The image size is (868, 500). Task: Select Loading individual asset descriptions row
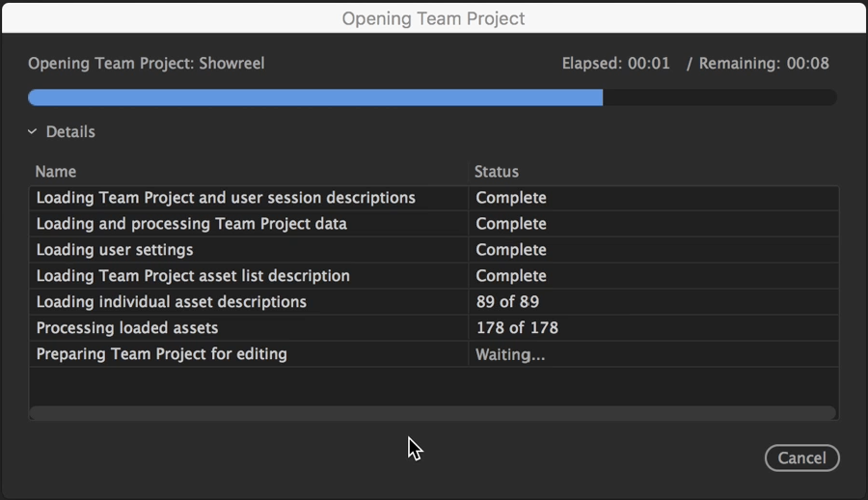pyautogui.click(x=434, y=302)
